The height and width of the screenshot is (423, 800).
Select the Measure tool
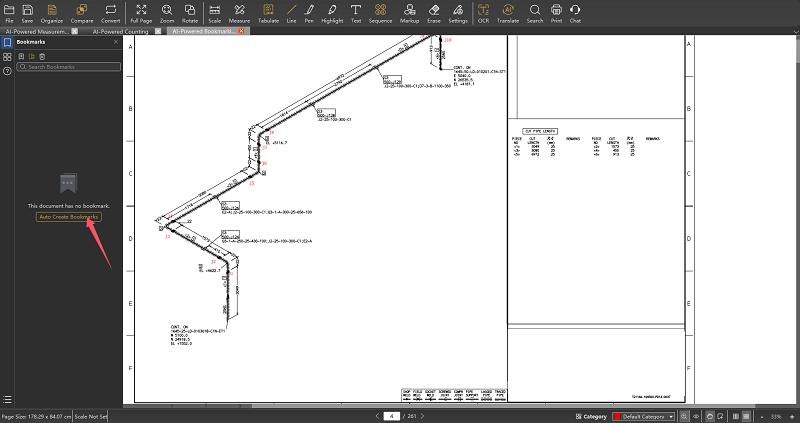(239, 12)
